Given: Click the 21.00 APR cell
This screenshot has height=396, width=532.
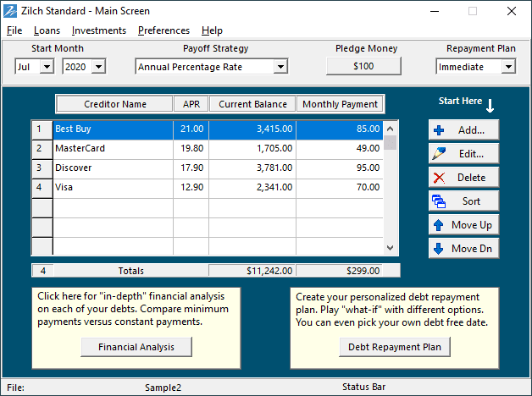Looking at the screenshot, I should (191, 129).
